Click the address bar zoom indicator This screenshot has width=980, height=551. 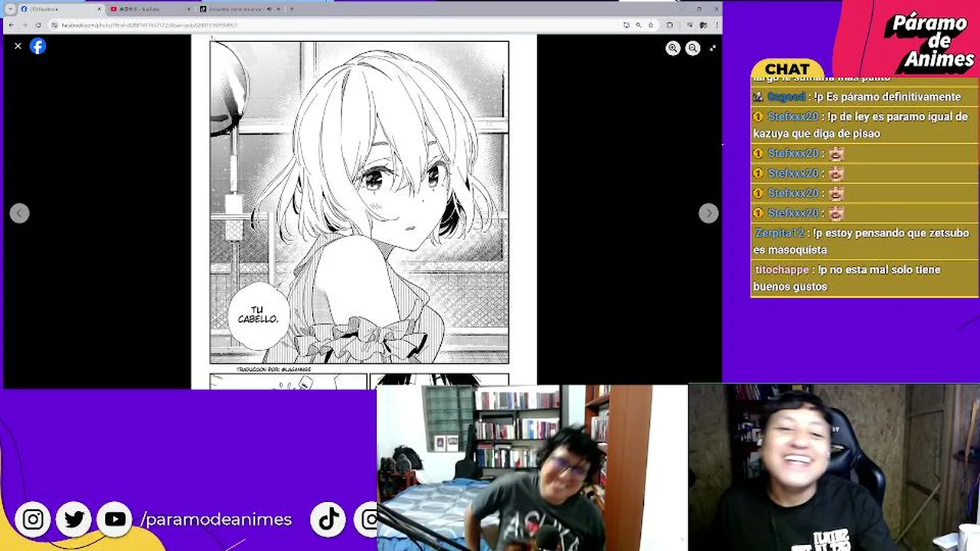click(x=639, y=25)
